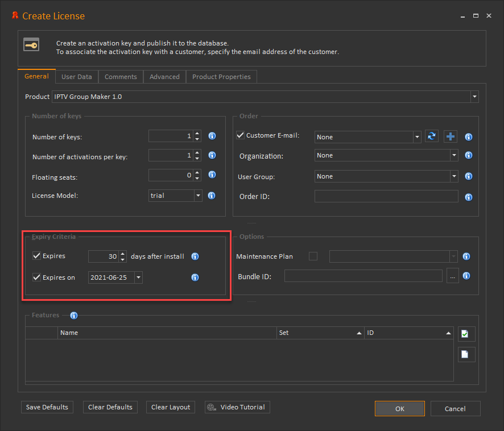Screen dimensions: 504x431
Task: Decrease expiry days after install
Action: [122, 259]
